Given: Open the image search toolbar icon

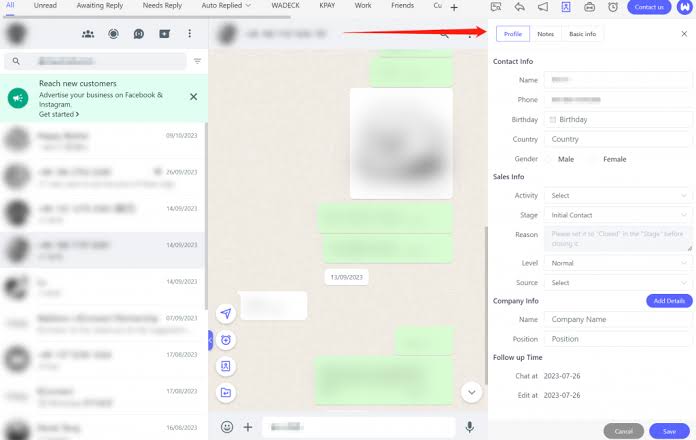Looking at the screenshot, I should 496,7.
